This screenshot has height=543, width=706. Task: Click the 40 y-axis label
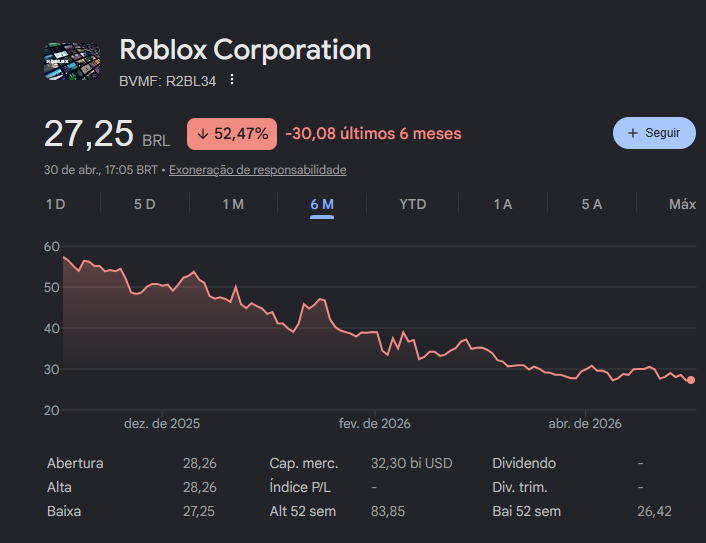click(52, 328)
